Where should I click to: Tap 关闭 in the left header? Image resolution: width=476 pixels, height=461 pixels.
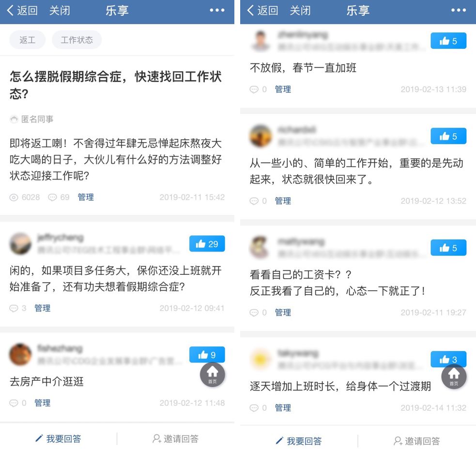tap(60, 10)
